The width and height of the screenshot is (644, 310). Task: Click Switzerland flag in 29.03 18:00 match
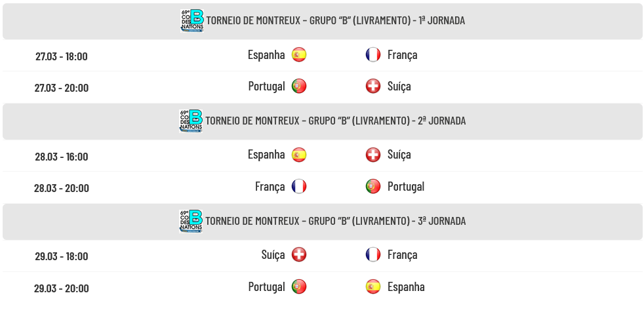(x=299, y=254)
